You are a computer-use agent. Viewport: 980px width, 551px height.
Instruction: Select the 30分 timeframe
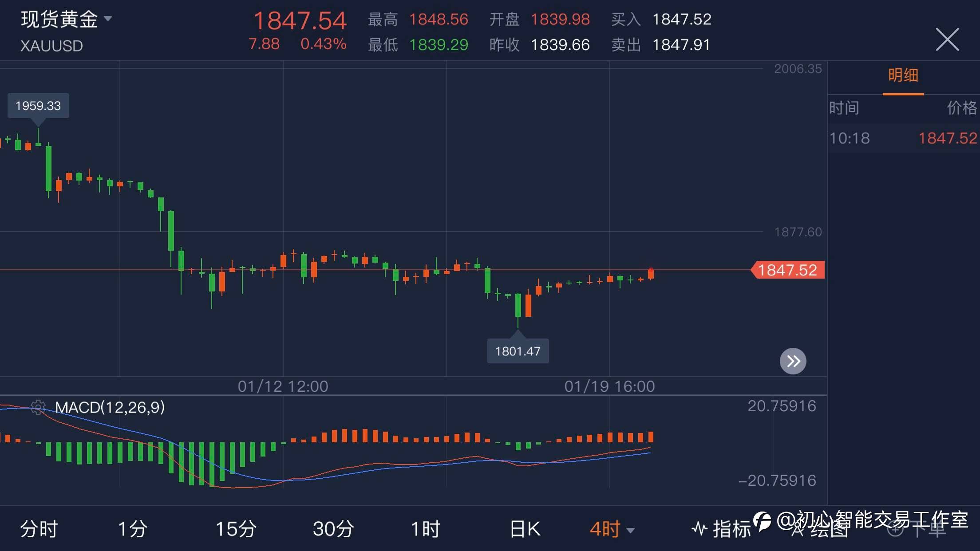pos(333,529)
